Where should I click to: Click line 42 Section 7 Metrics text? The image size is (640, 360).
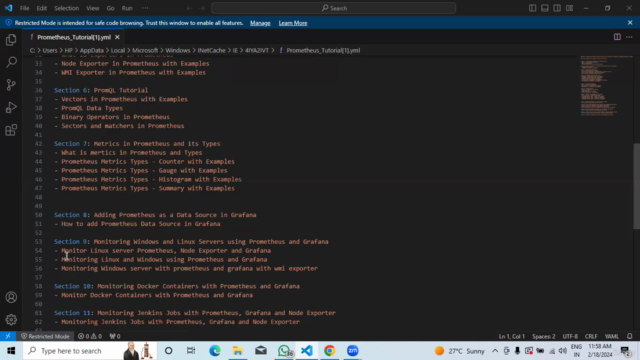point(137,144)
